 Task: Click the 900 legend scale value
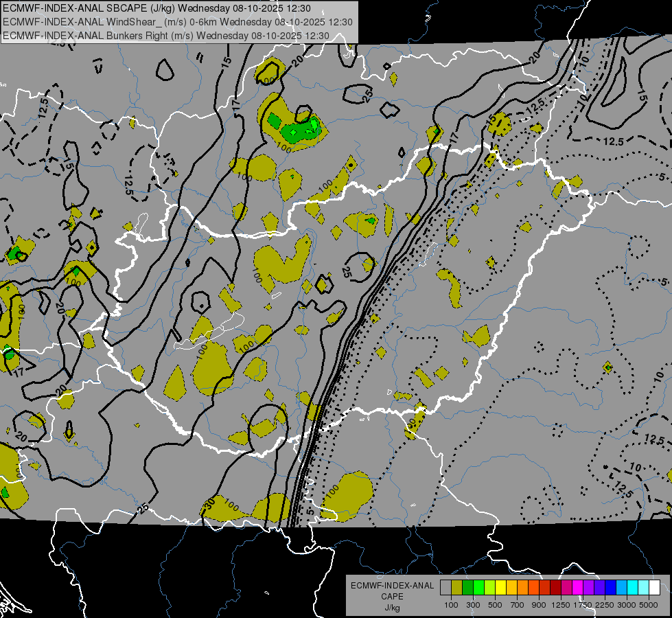(x=539, y=605)
